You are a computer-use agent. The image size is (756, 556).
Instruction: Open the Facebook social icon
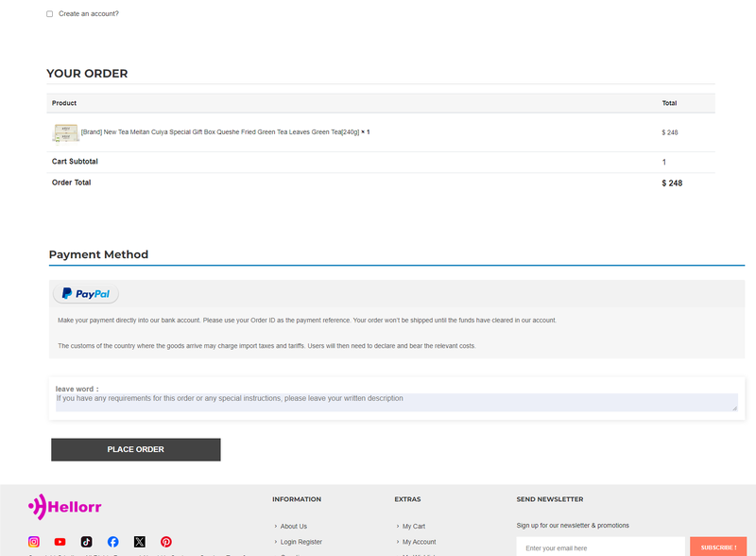112,542
